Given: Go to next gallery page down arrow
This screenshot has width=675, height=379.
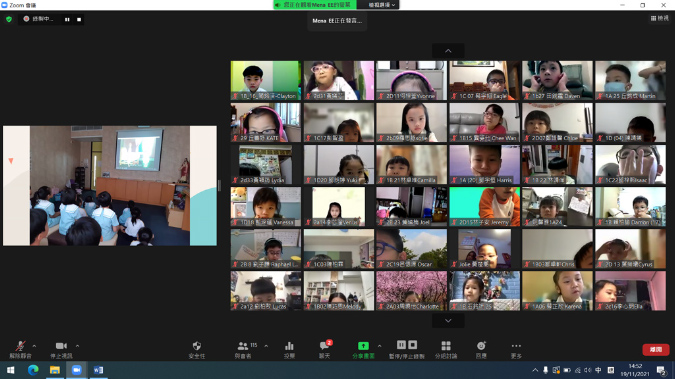Looking at the screenshot, I should coord(448,321).
